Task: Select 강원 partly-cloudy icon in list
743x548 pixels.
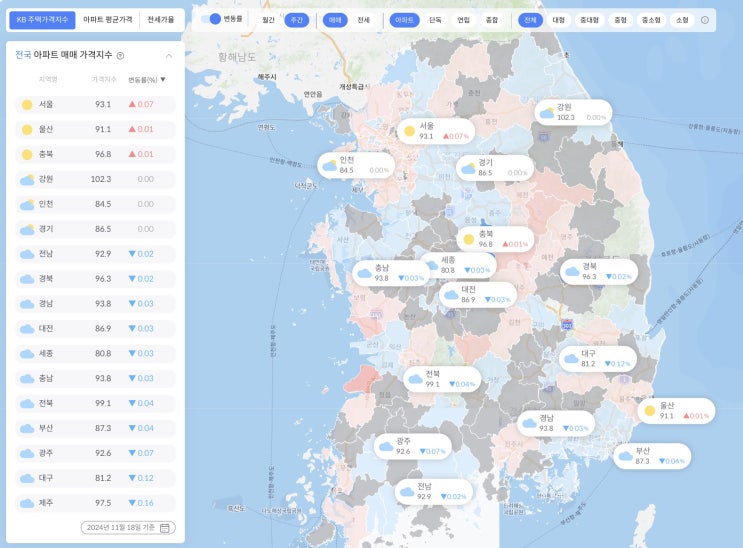Action: 27,179
